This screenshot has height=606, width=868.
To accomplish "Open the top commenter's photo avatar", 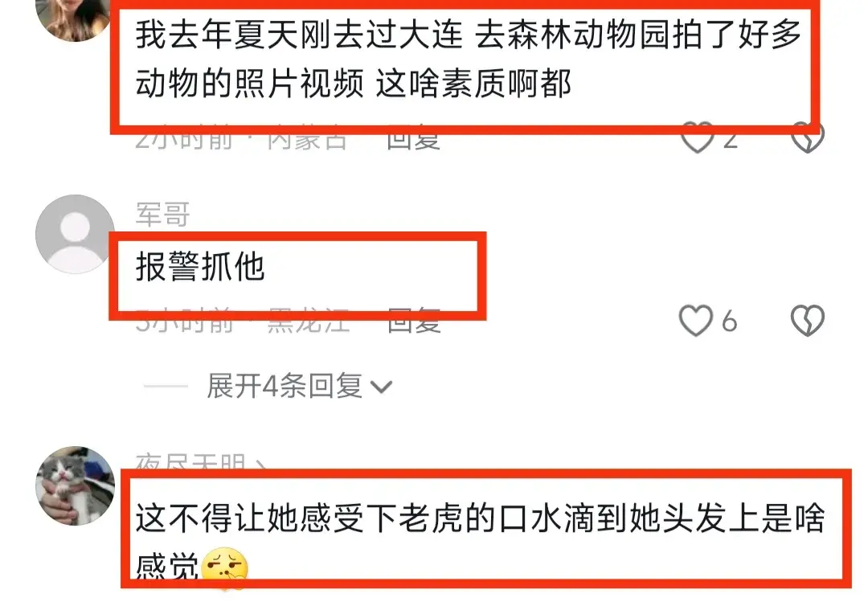I will tap(74, 18).
